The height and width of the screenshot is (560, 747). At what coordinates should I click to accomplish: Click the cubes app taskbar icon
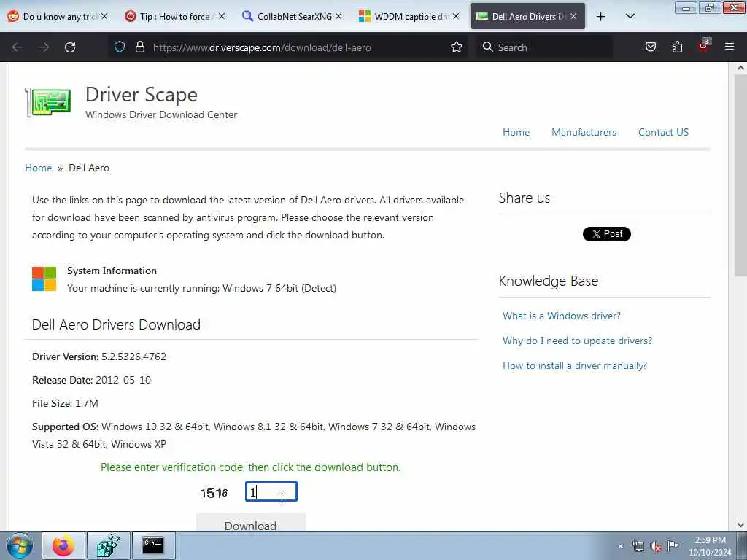109,545
